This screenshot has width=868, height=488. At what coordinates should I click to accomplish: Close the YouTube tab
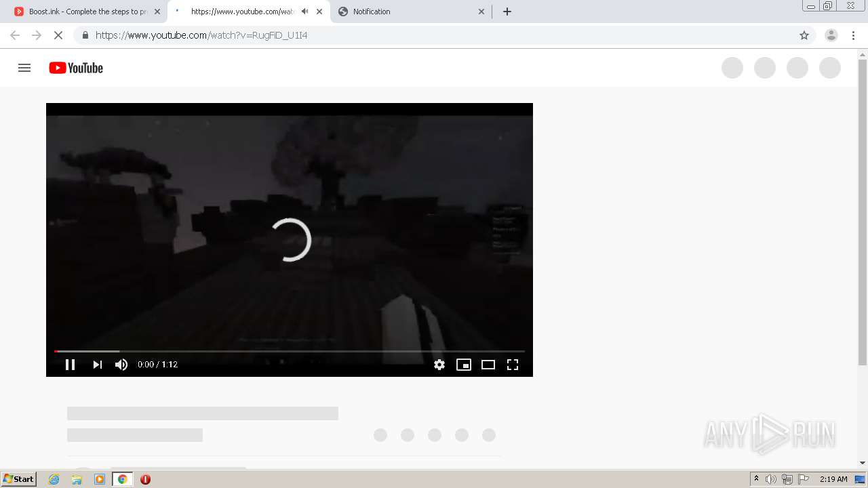319,12
